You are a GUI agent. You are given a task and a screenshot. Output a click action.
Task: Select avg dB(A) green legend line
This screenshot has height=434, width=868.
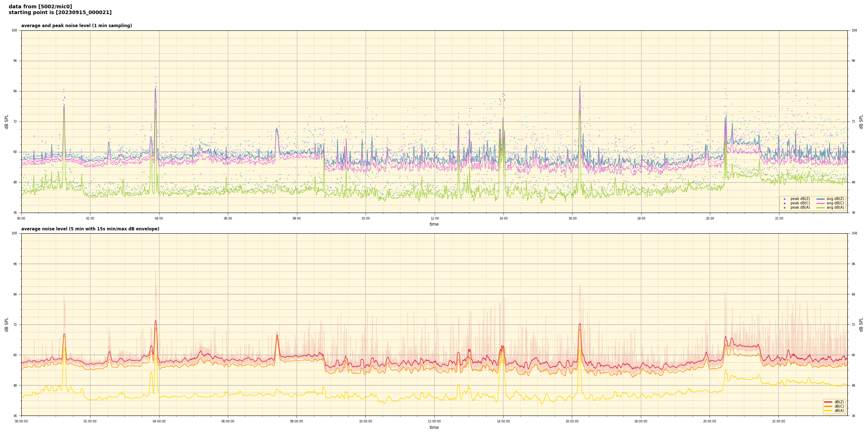click(820, 208)
